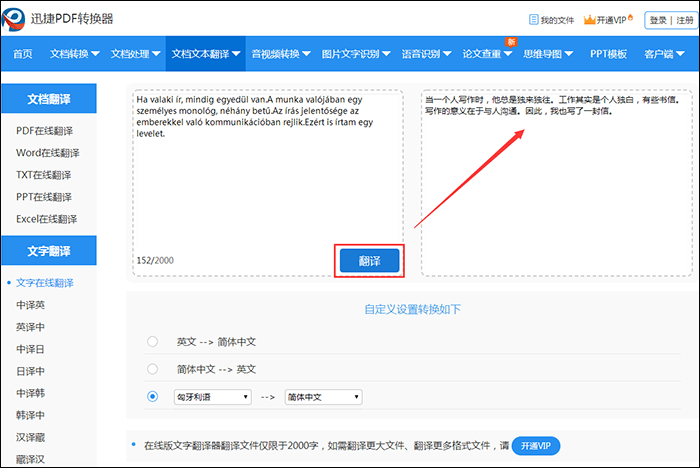Open 我的文件 document icon
Screen dimensions: 700x468
pyautogui.click(x=533, y=20)
